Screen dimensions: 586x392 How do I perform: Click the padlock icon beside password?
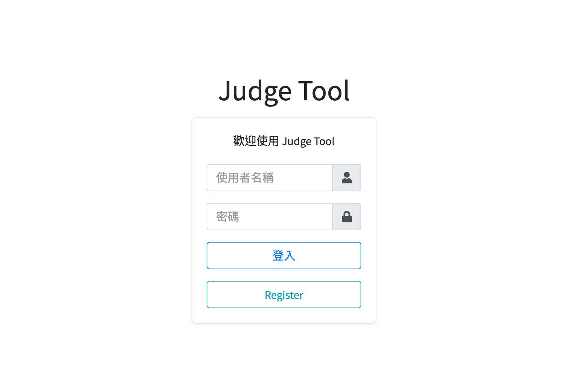pyautogui.click(x=347, y=217)
